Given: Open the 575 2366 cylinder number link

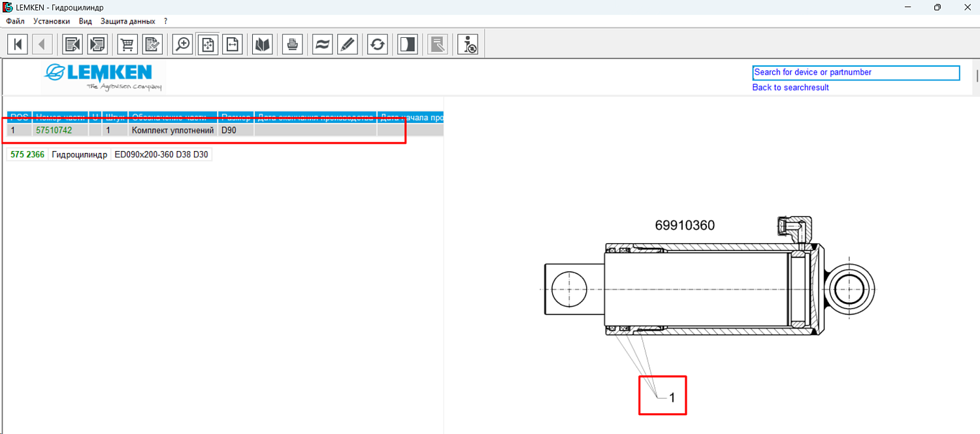Looking at the screenshot, I should pos(27,155).
